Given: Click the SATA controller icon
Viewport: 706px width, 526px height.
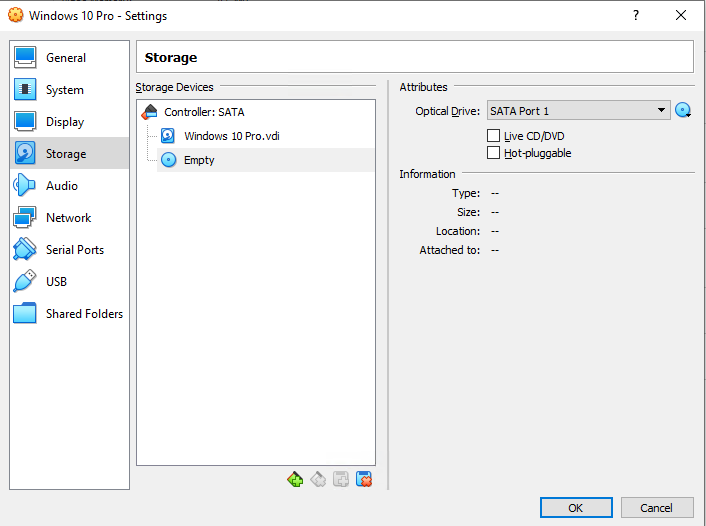Looking at the screenshot, I should [149, 112].
